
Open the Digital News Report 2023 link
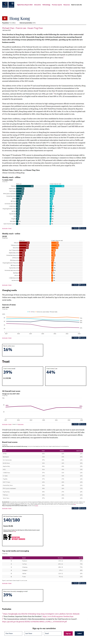point(25,5)
